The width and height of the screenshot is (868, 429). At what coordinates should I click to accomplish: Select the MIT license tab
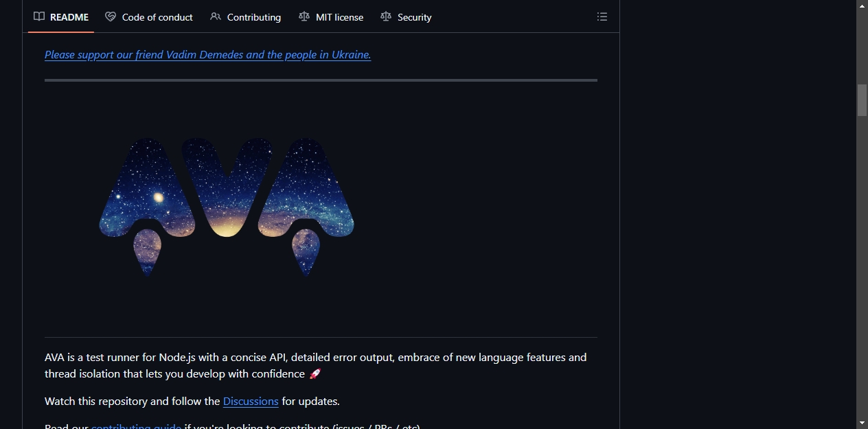(x=331, y=17)
